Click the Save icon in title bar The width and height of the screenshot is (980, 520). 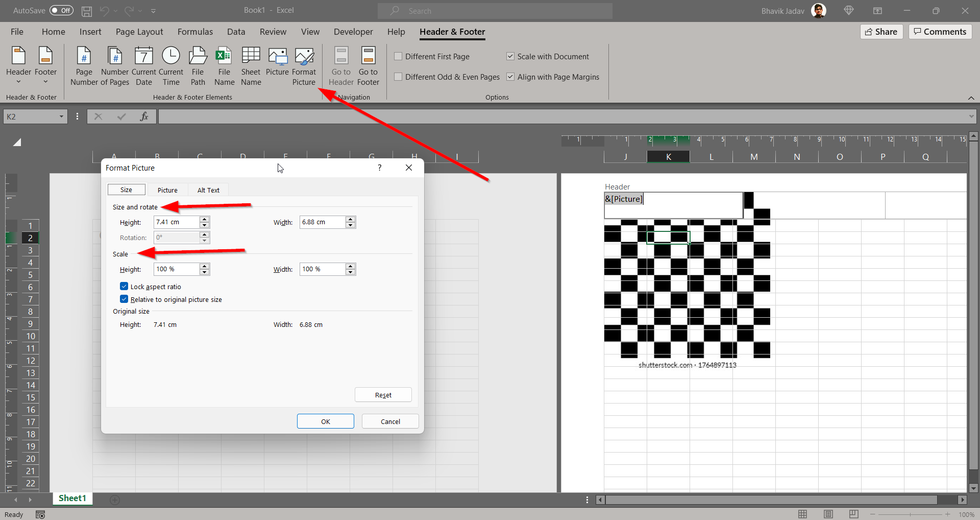click(x=87, y=11)
